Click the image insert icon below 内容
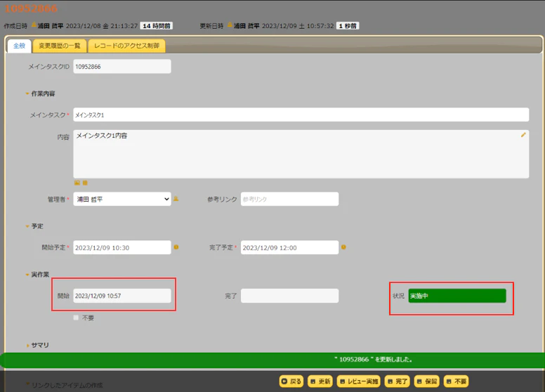The image size is (545, 392). (x=77, y=183)
